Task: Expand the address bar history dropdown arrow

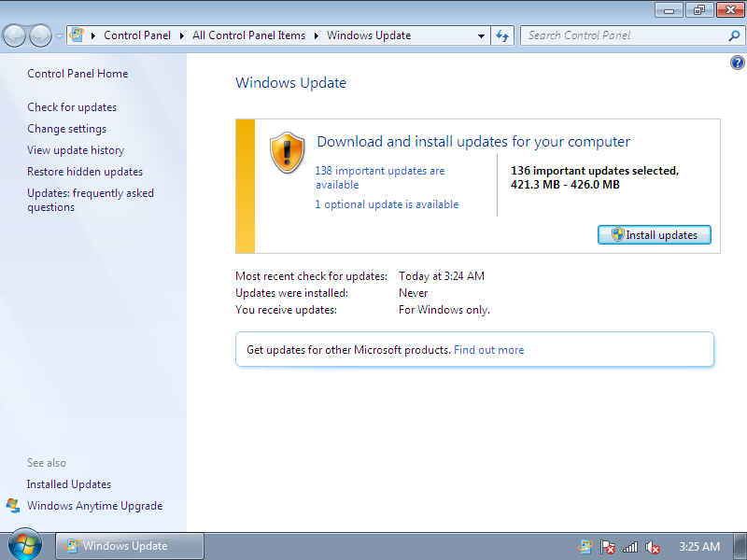Action: pos(482,35)
